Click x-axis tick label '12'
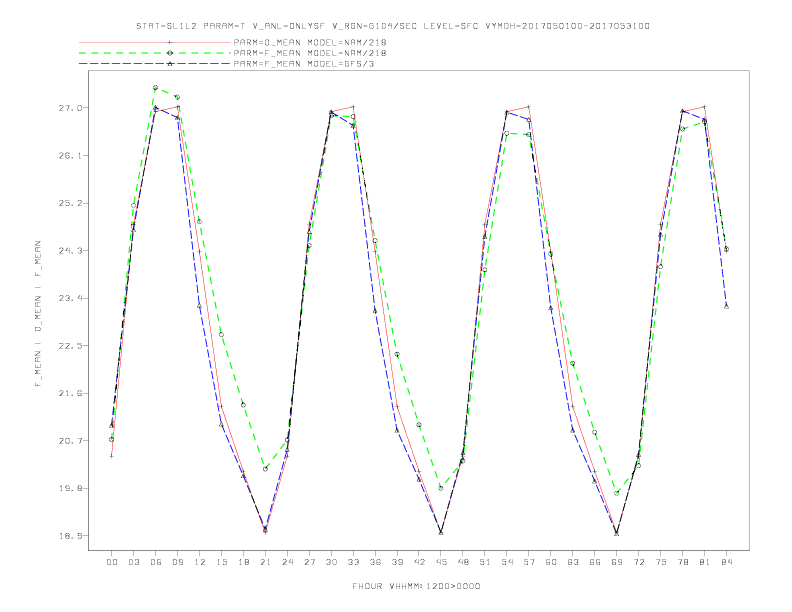This screenshot has height=612, width=792. point(200,562)
